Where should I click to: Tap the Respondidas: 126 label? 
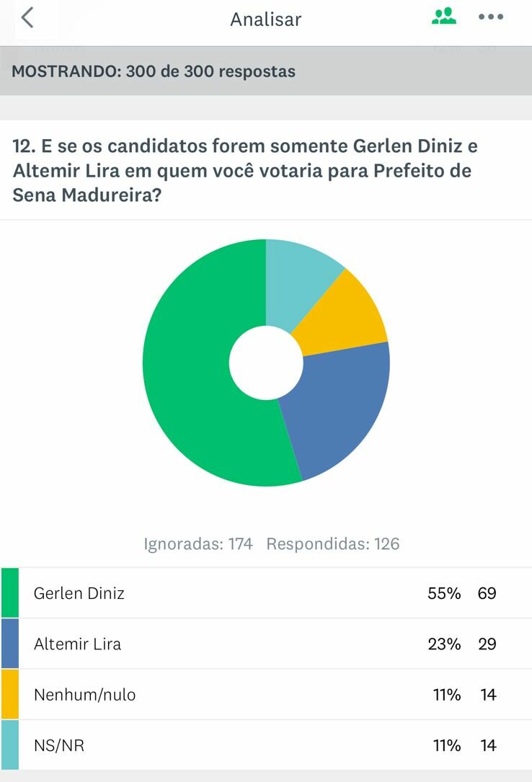point(333,544)
